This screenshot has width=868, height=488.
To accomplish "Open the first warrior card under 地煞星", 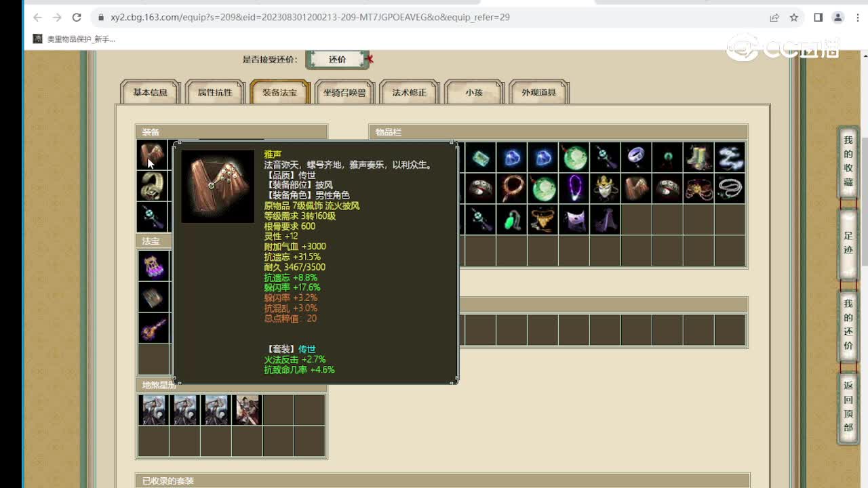I will point(153,410).
